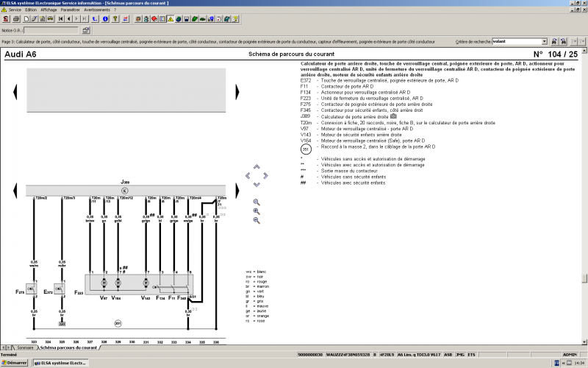Pan diagram up with the up chevron
This screenshot has height=368, width=588.
tap(257, 167)
